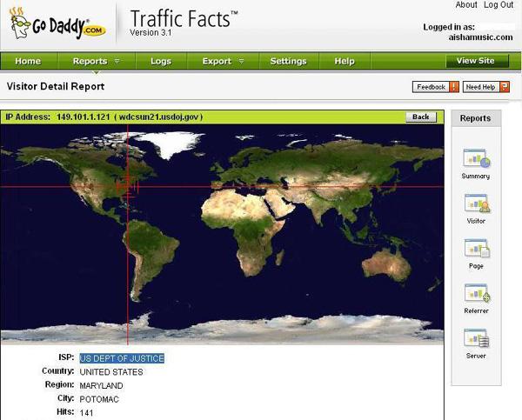Click the red crosshair marker on map

128,187
